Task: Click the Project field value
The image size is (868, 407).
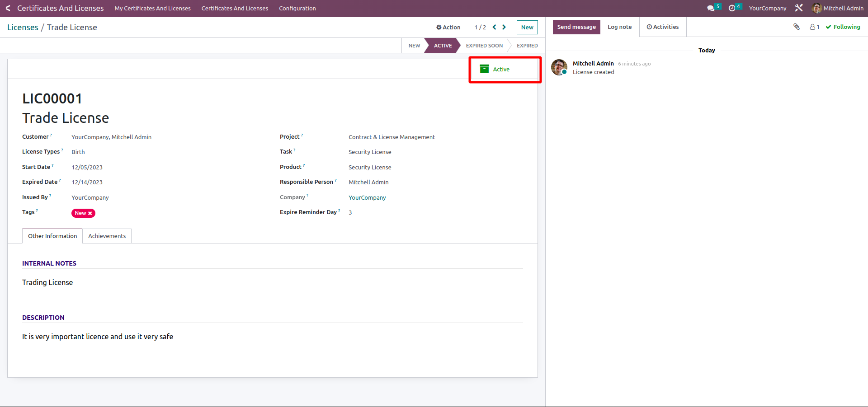Action: coord(392,137)
